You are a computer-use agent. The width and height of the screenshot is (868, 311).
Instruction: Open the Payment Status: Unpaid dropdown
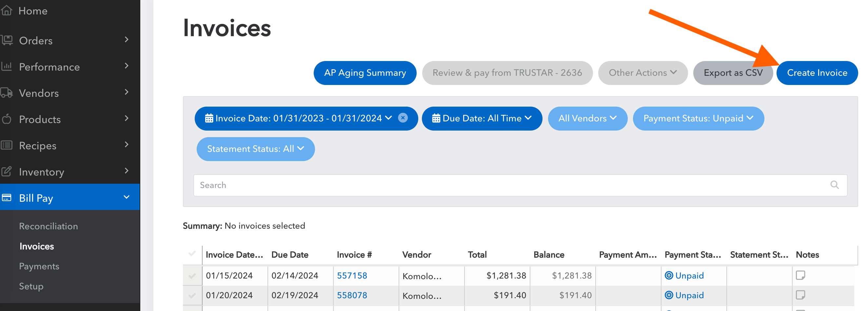[x=698, y=118]
